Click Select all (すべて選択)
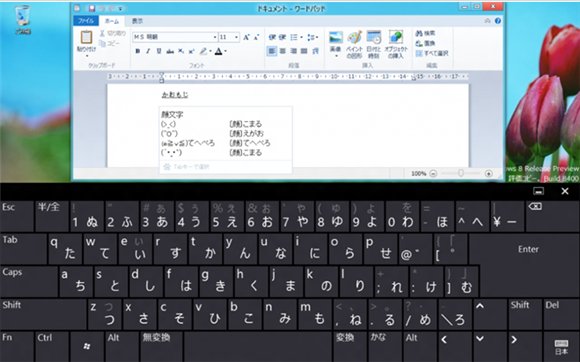580x362 pixels. (x=432, y=53)
